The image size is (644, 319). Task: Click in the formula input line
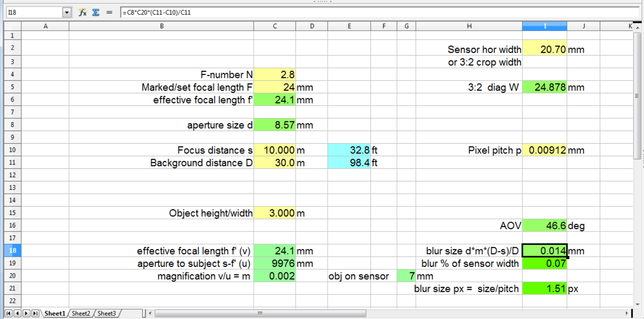coord(378,13)
